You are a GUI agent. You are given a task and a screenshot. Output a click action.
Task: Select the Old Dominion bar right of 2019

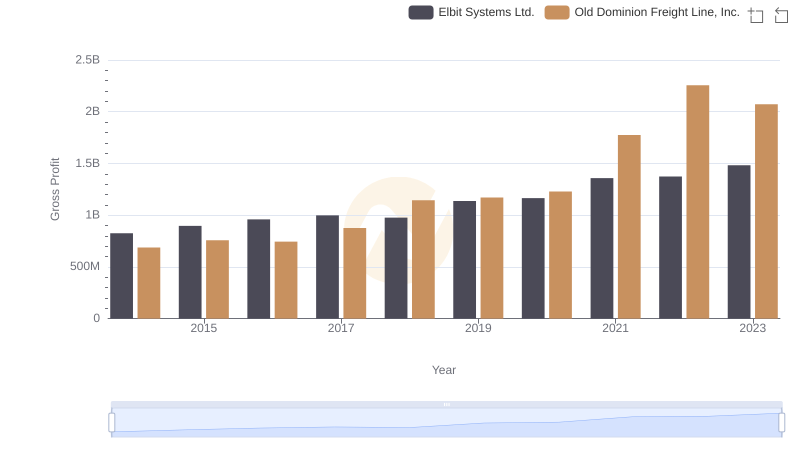click(x=561, y=255)
